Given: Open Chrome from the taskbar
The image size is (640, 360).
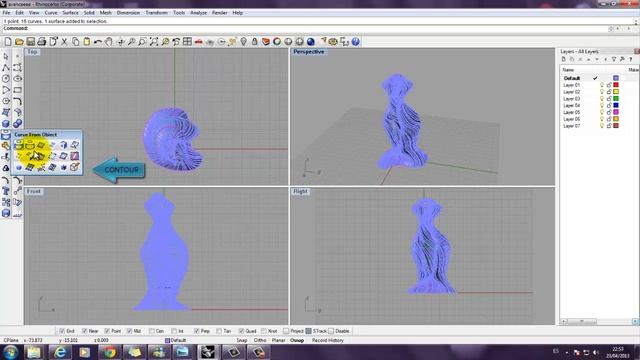Looking at the screenshot, I should click(x=109, y=352).
